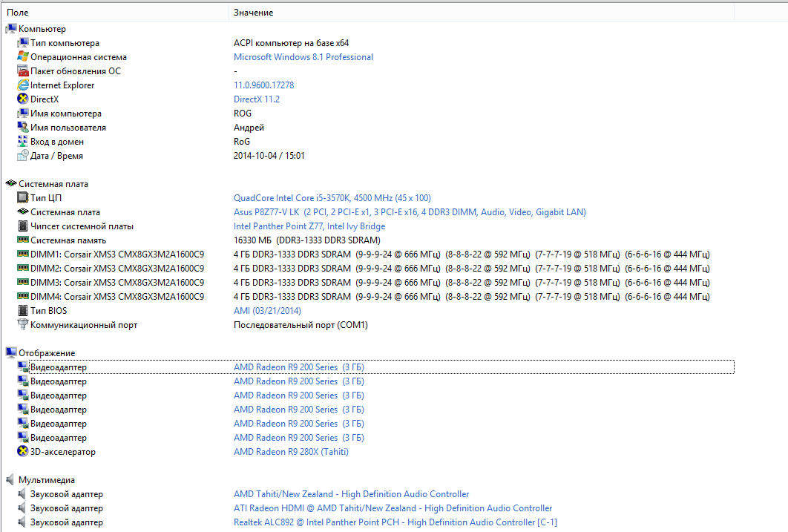The image size is (788, 532).
Task: Open the AMD Radeon R9 280X (Tahiti) link
Action: (x=290, y=452)
